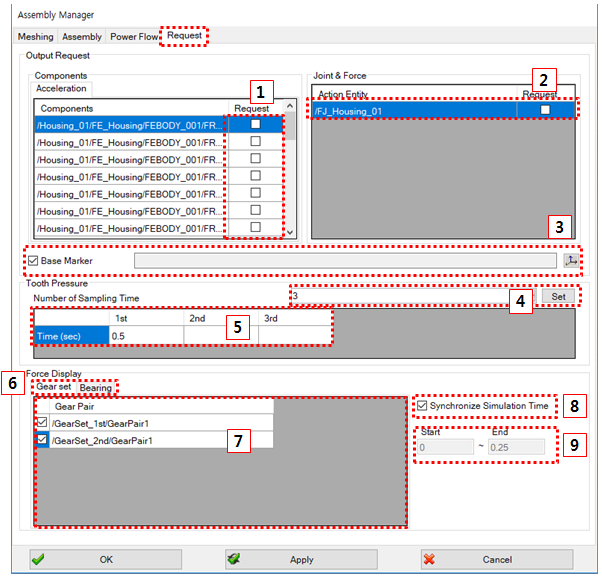Click the scroll-up arrow of Components list
Viewport: 602px width, 580px height.
(x=290, y=106)
